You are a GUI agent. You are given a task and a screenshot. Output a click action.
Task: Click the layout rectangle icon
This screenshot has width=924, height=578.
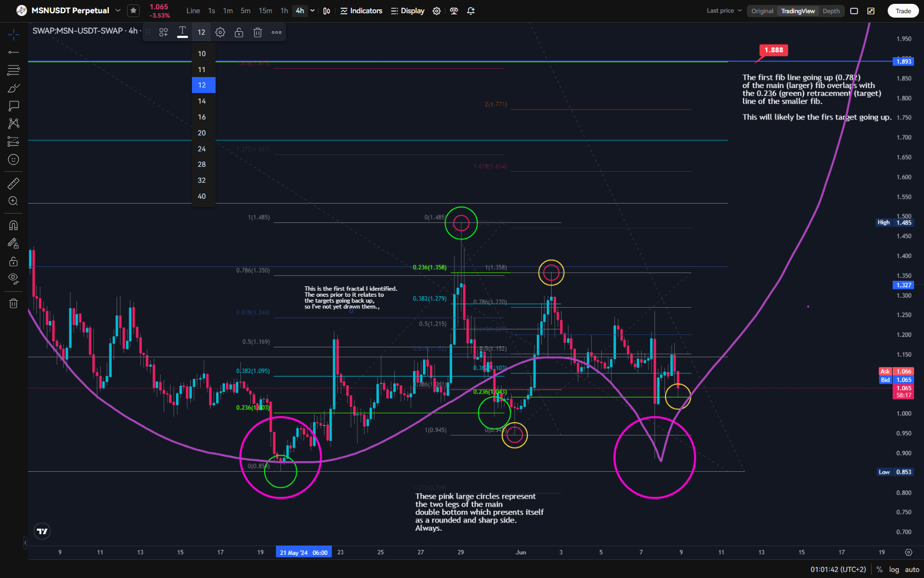coord(854,11)
